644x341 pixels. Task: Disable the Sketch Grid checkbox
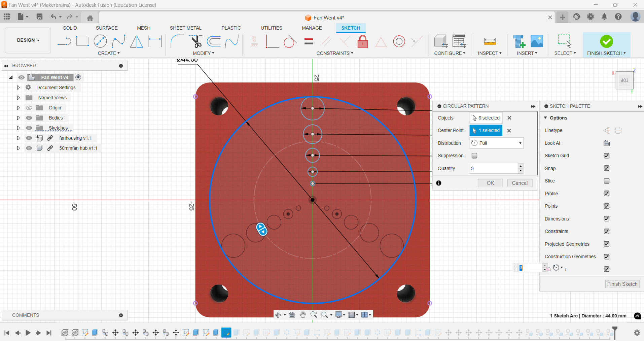[607, 156]
